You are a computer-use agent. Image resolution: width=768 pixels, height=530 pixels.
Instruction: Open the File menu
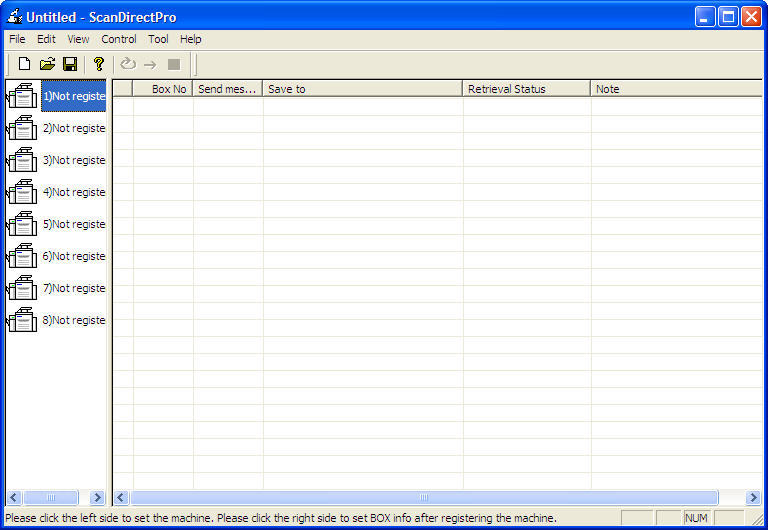point(17,39)
